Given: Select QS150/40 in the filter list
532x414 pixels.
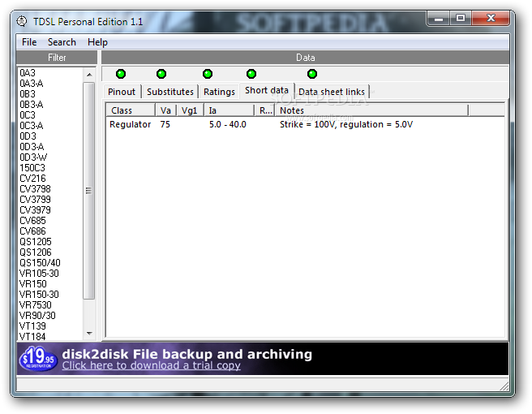Looking at the screenshot, I should click(x=40, y=262).
